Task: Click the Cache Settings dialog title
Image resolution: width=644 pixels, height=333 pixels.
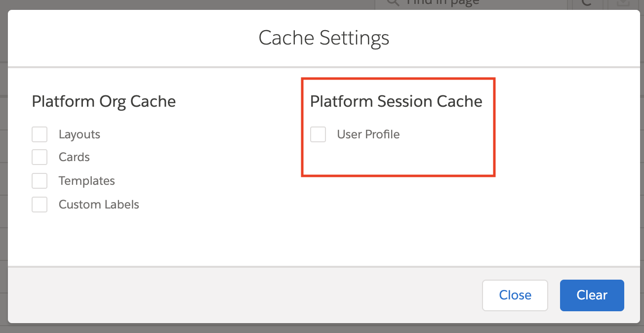Action: click(x=324, y=38)
